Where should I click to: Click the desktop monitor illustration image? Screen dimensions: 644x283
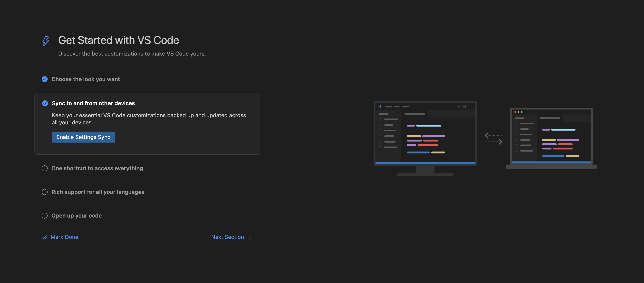[x=425, y=135]
